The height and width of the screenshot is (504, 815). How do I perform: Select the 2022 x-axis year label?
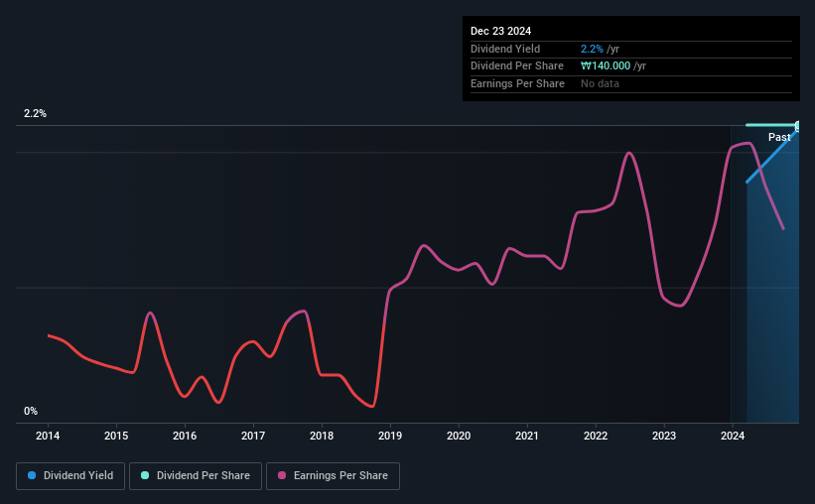pos(596,436)
